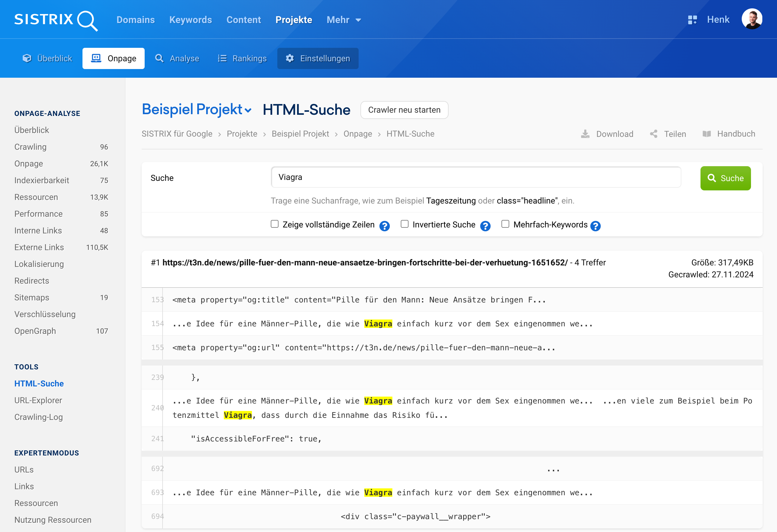
Task: Toggle Zeige vollständige Zeilen checkbox
Action: (275, 224)
